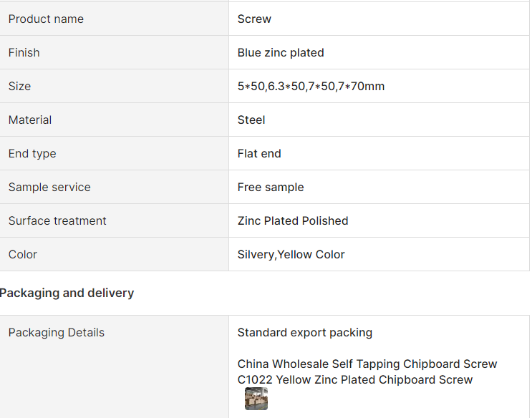
Task: Click the "Silvery,Yellow Color" value
Action: click(291, 255)
